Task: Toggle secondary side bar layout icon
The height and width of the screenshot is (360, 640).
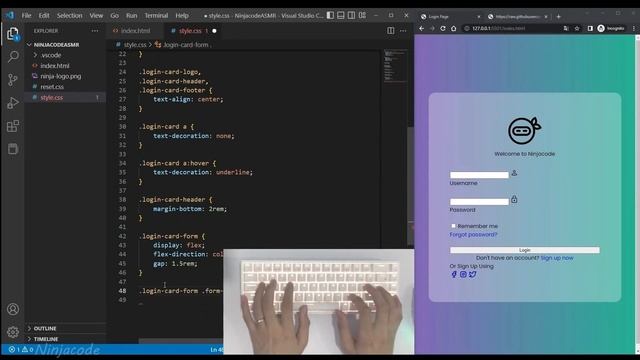Action: coord(351,16)
